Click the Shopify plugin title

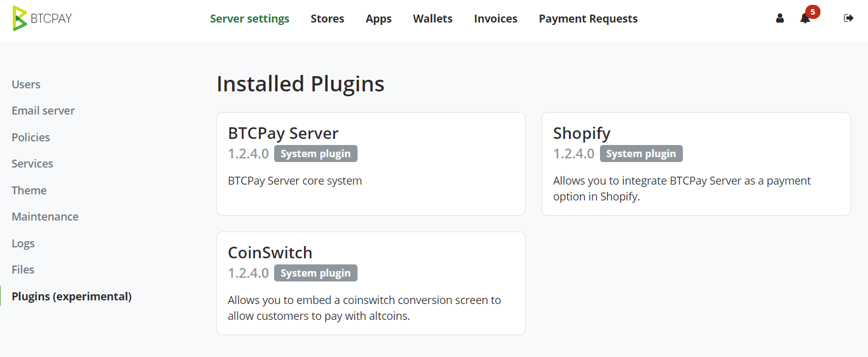[582, 133]
